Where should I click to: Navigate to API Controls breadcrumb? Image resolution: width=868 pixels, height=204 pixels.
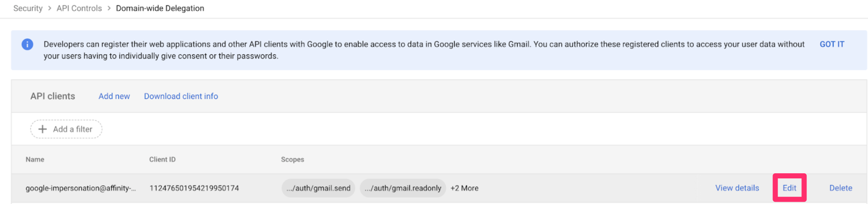[x=79, y=8]
